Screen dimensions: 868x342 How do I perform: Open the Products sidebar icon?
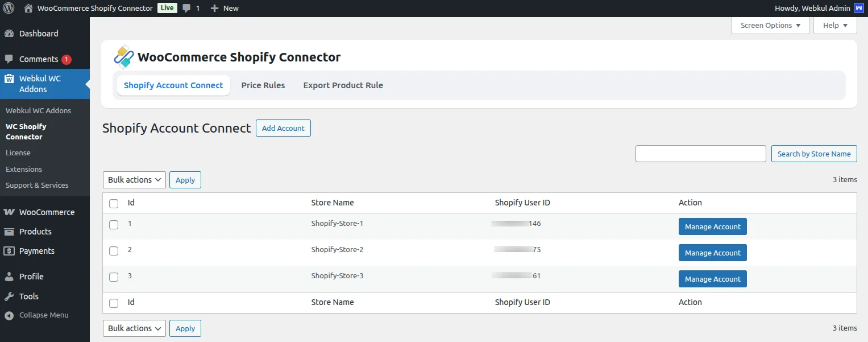[x=9, y=232]
